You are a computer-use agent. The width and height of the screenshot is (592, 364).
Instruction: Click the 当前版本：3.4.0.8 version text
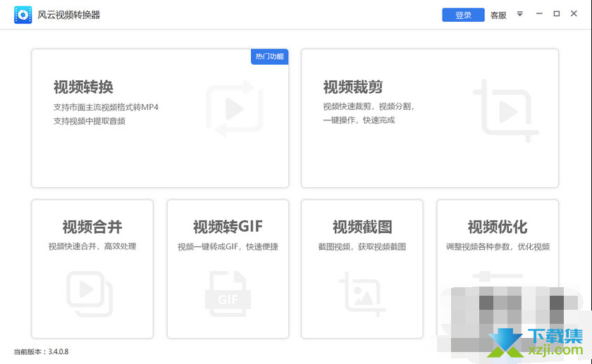point(41,351)
